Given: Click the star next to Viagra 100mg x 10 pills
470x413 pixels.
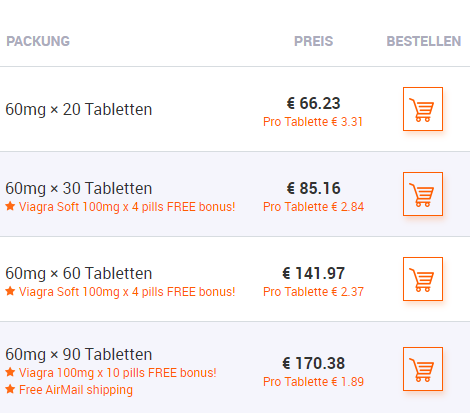Looking at the screenshot, I should (x=10, y=372).
